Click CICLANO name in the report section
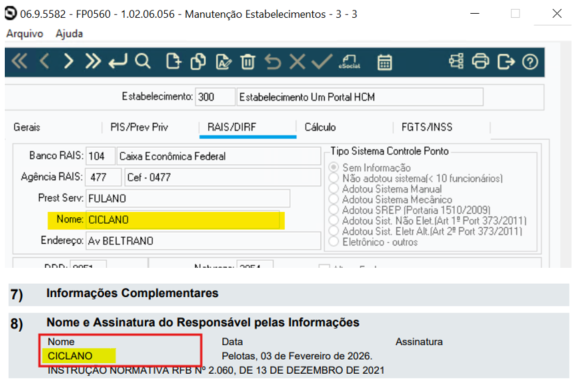The height and width of the screenshot is (383, 574). 70,356
